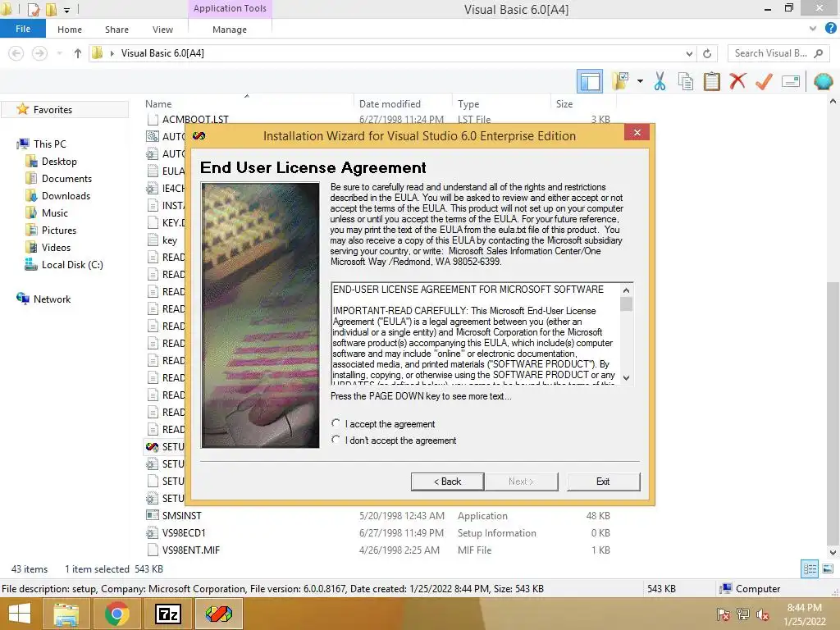Expand the ribbon using the chevron
Viewport: 840px width, 630px height.
813,29
